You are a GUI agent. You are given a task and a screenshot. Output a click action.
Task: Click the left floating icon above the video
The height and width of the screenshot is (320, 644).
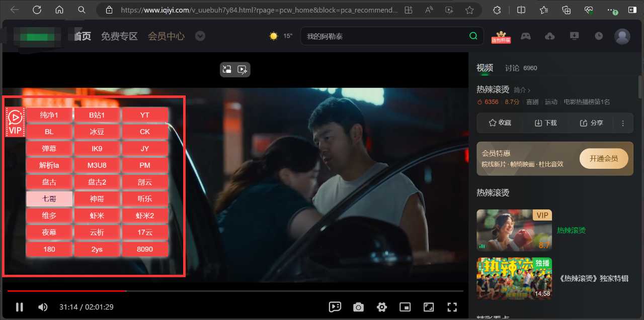point(227,70)
